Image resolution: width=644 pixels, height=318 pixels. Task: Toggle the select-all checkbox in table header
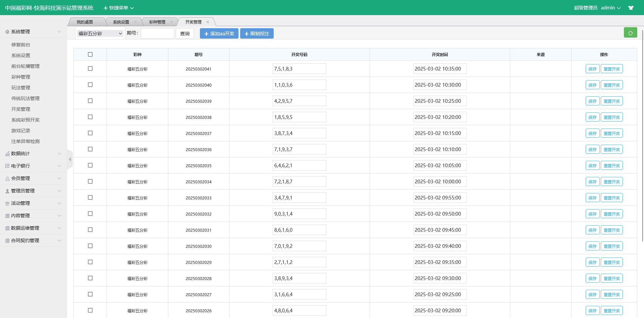90,54
